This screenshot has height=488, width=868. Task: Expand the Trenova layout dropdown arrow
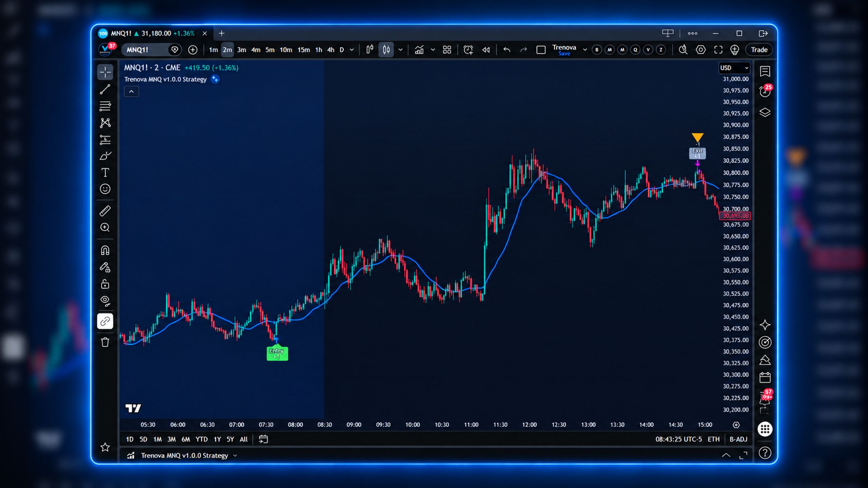point(585,50)
